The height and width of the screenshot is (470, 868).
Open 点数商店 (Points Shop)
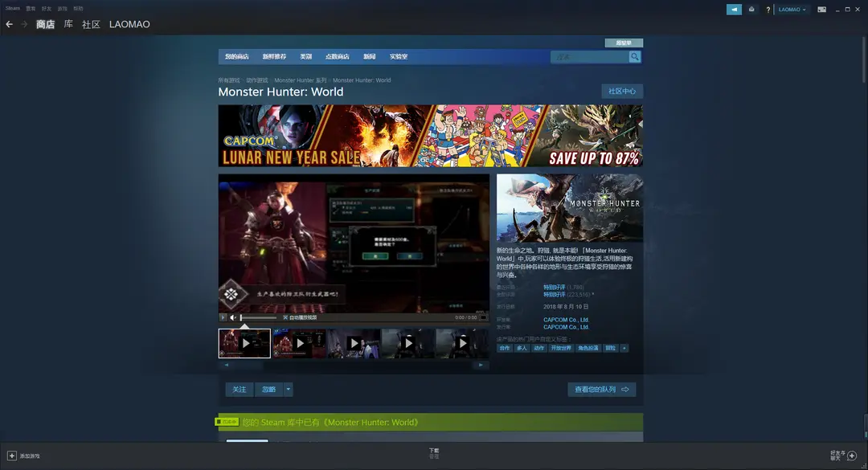337,56
